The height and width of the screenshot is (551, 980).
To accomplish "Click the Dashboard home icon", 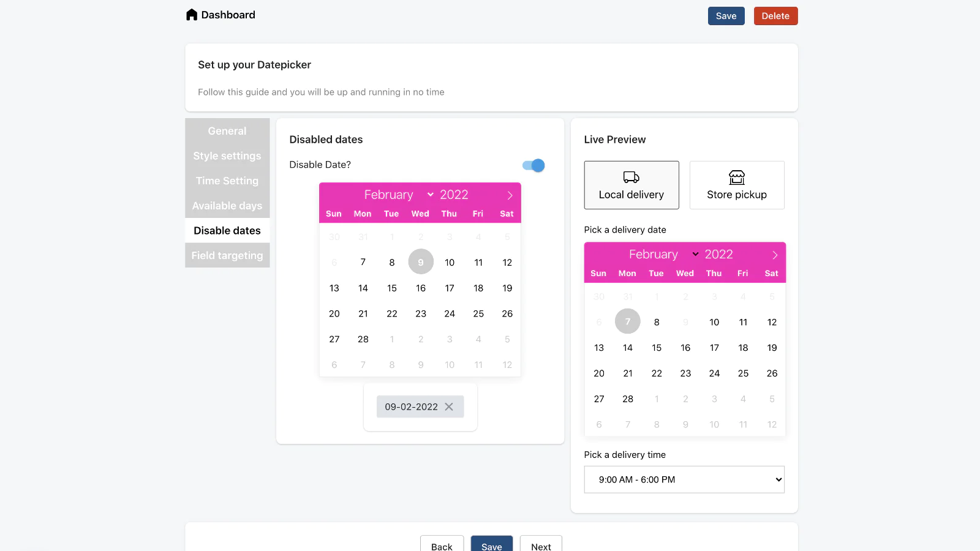I will pyautogui.click(x=192, y=15).
